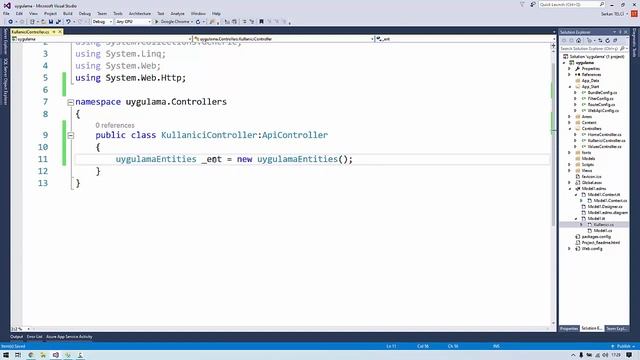
Task: Click the Search Solution Explorer field
Action: 593,49
